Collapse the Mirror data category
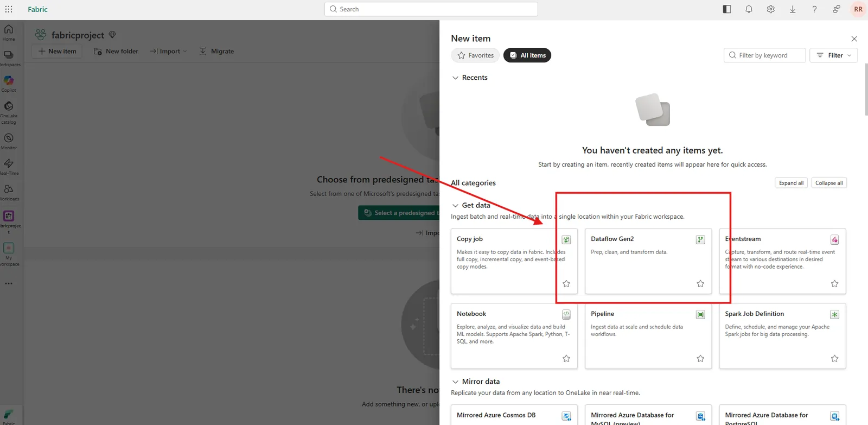Image resolution: width=868 pixels, height=425 pixels. [455, 382]
